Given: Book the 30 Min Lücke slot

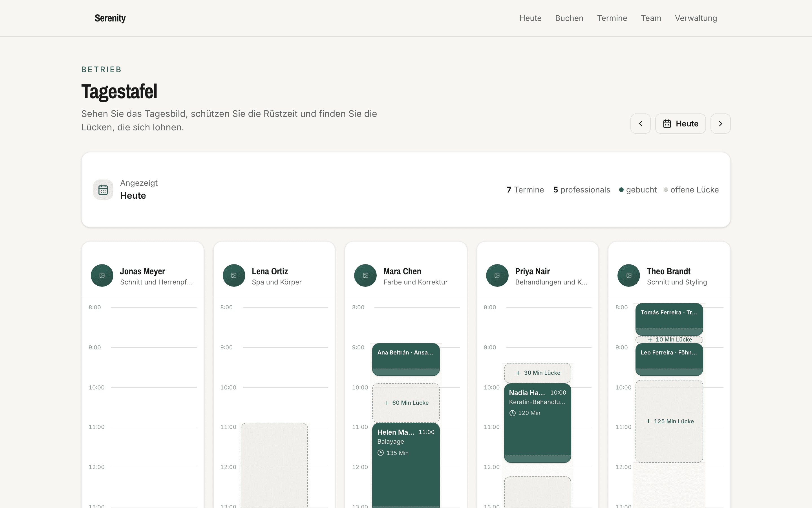Looking at the screenshot, I should (538, 373).
